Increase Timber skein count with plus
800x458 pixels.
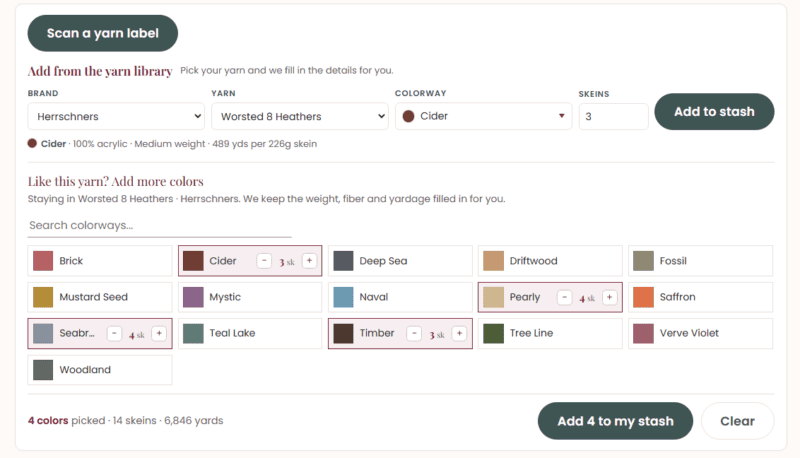pyautogui.click(x=459, y=334)
